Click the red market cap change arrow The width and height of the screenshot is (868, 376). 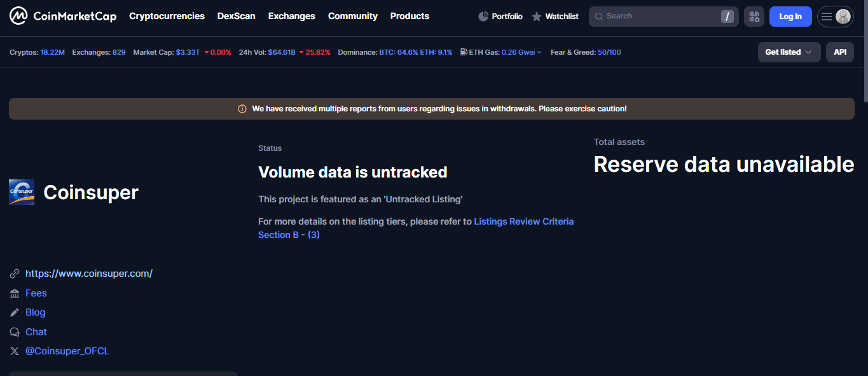[x=207, y=52]
